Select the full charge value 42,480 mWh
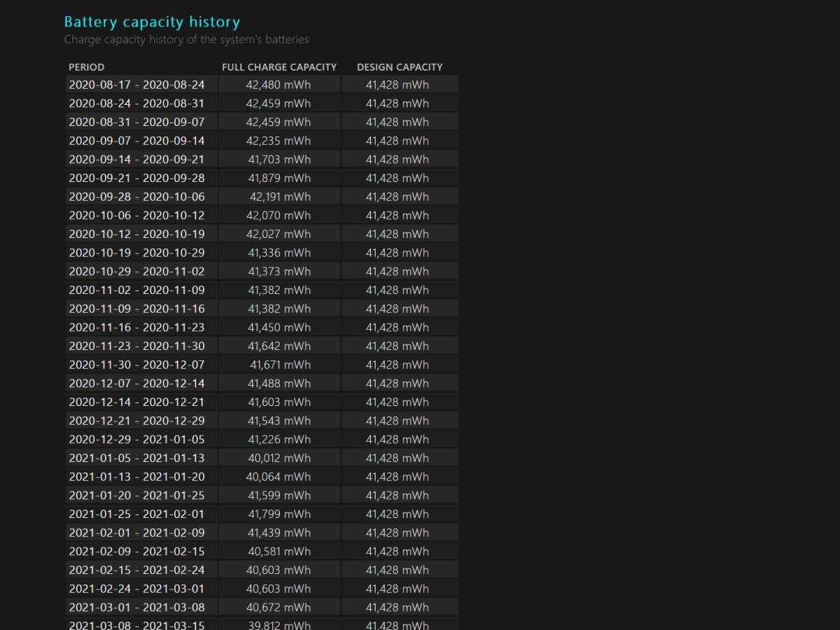This screenshot has height=630, width=840. (x=279, y=85)
